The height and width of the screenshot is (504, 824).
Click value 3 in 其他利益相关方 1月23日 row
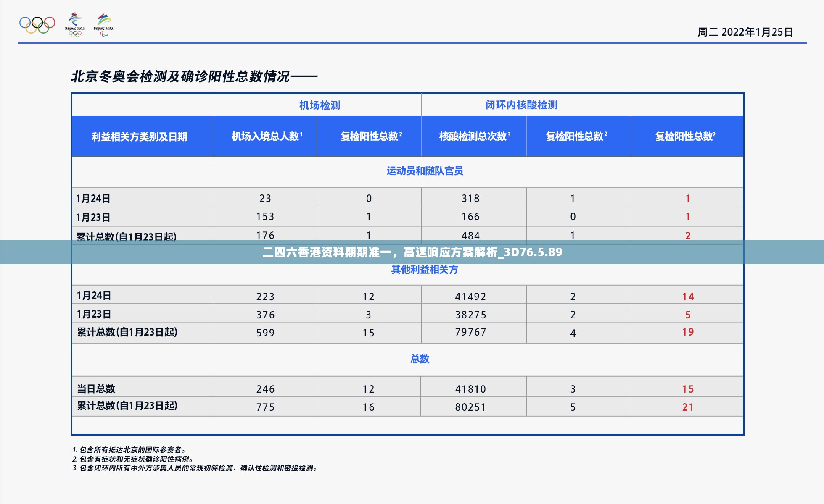pos(368,315)
